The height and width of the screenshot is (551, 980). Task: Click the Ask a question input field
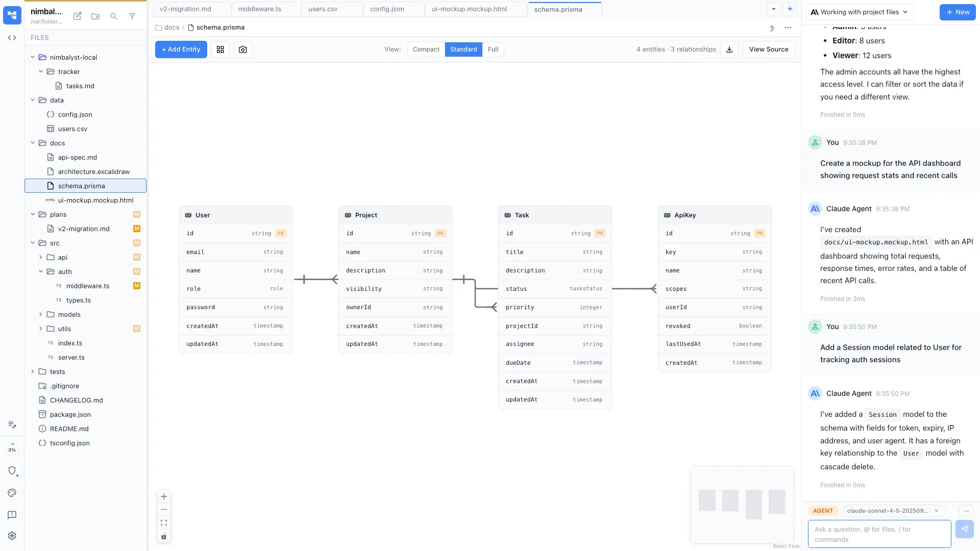[x=878, y=534]
